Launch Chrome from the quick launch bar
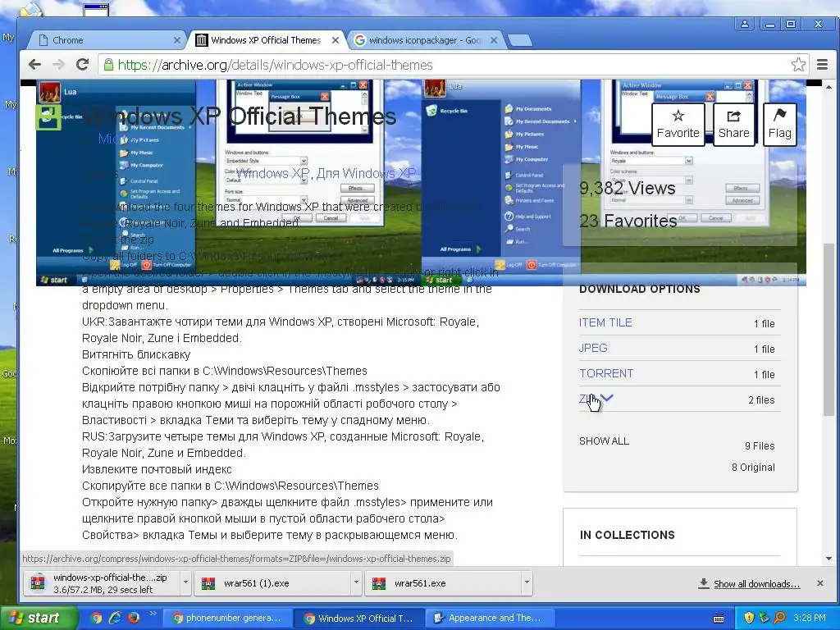 click(97, 618)
